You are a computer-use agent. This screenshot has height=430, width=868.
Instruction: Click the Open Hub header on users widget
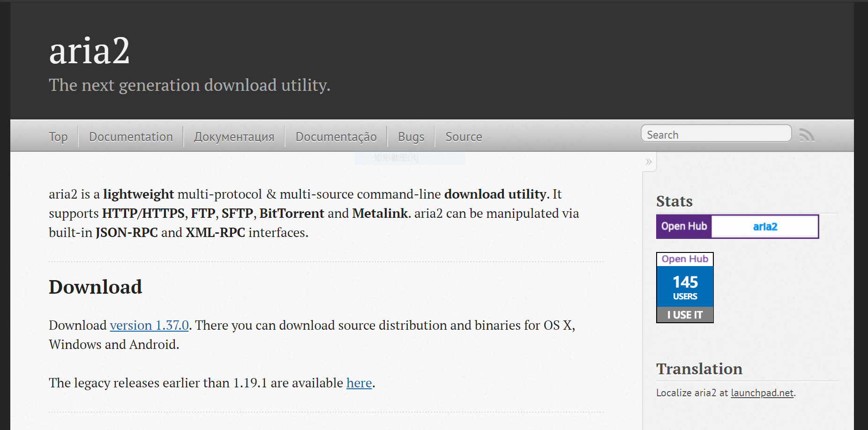(x=685, y=259)
